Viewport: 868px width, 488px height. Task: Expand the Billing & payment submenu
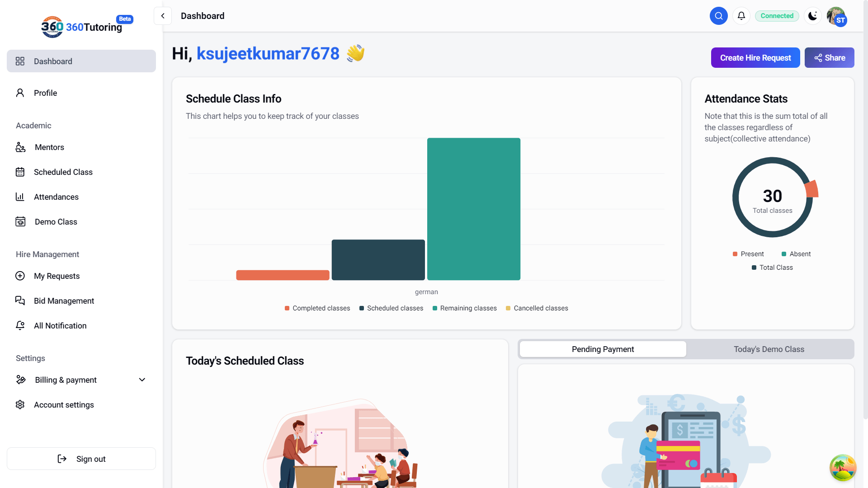pyautogui.click(x=142, y=380)
